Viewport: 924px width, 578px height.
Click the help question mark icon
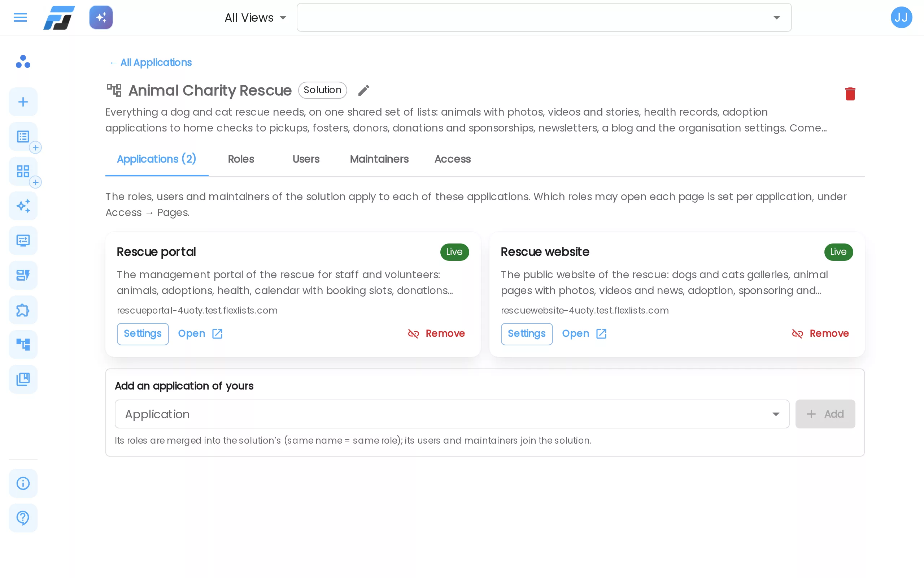(23, 518)
